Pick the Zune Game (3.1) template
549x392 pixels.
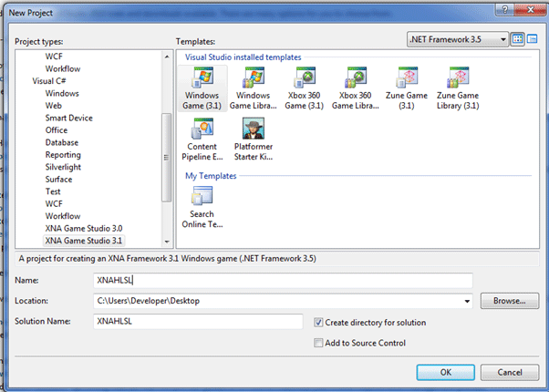click(407, 88)
